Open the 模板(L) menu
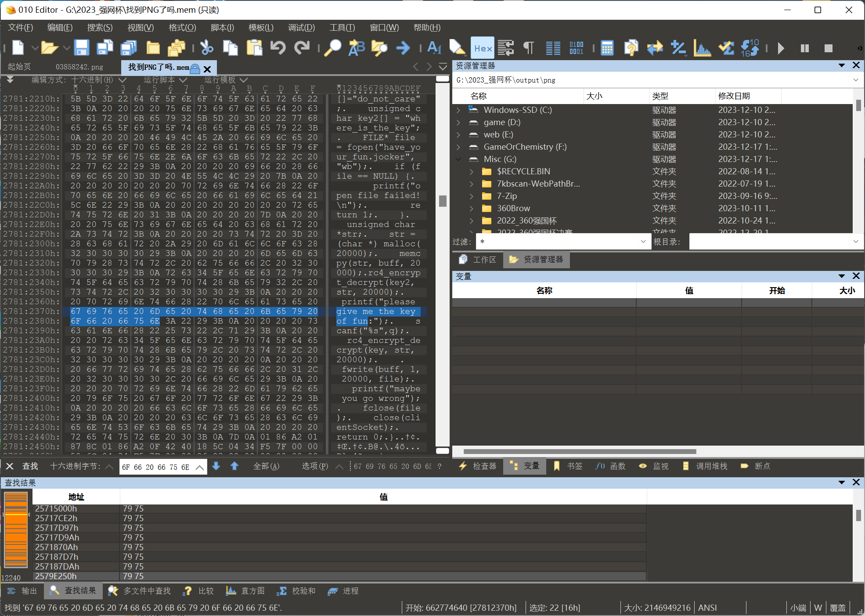Screen dimensions: 865x616 tap(261, 28)
